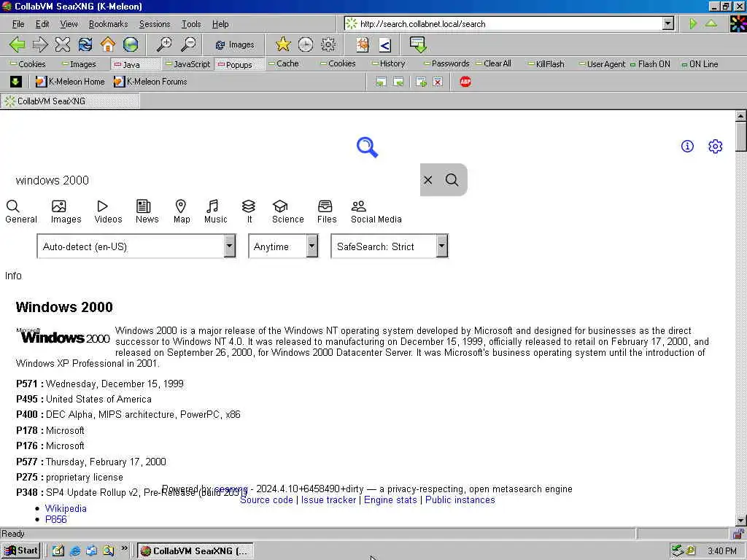The height and width of the screenshot is (560, 747).
Task: Click the red X close-tab icon
Action: point(438,82)
